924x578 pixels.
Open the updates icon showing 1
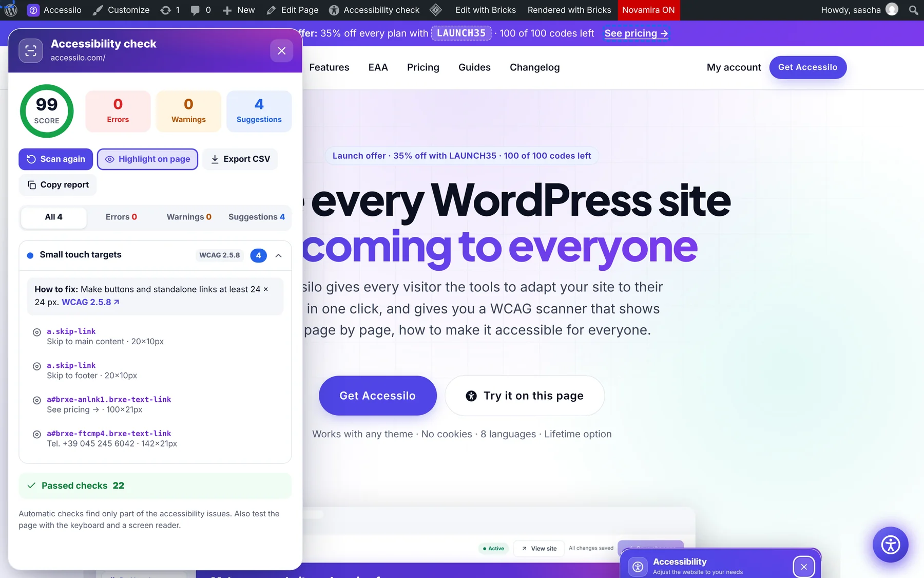170,10
